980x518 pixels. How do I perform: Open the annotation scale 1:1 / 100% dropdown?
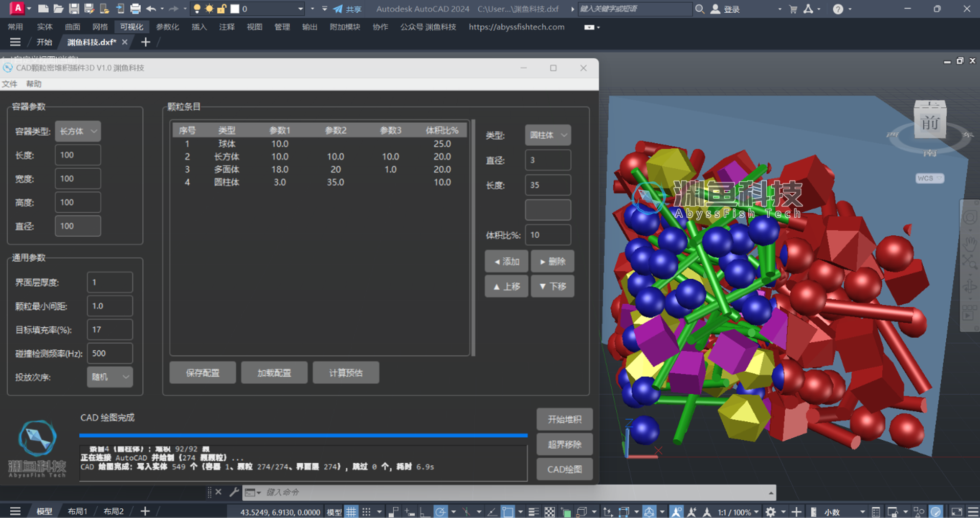[x=738, y=511]
